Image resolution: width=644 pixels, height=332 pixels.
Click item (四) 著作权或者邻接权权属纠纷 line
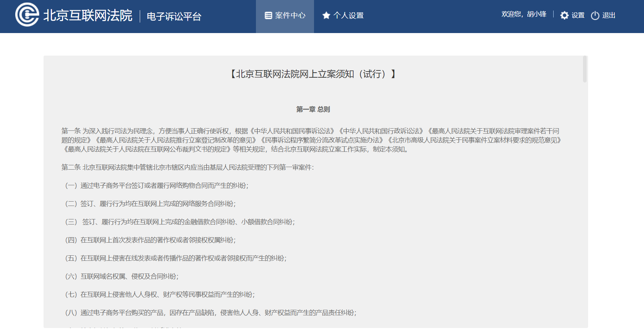[x=150, y=240]
